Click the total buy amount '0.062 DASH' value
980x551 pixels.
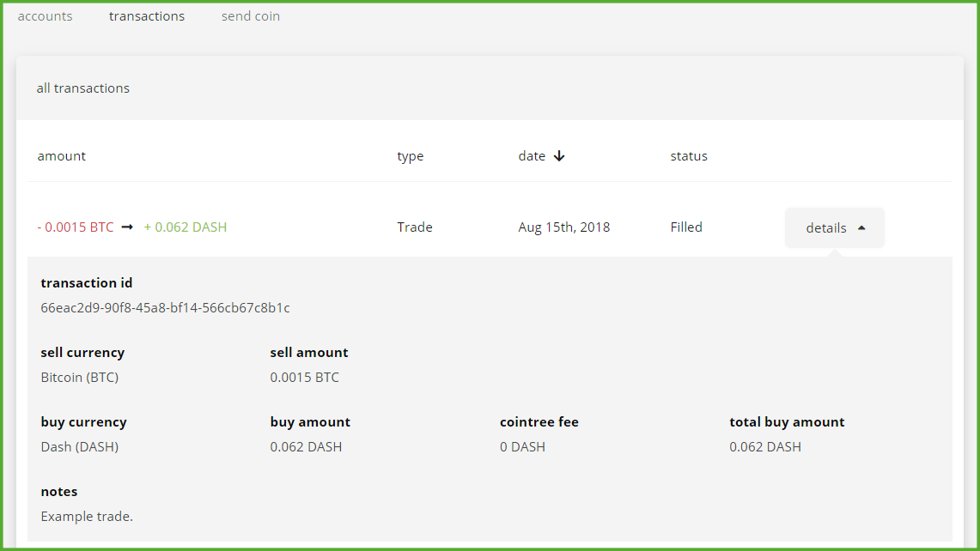click(765, 446)
